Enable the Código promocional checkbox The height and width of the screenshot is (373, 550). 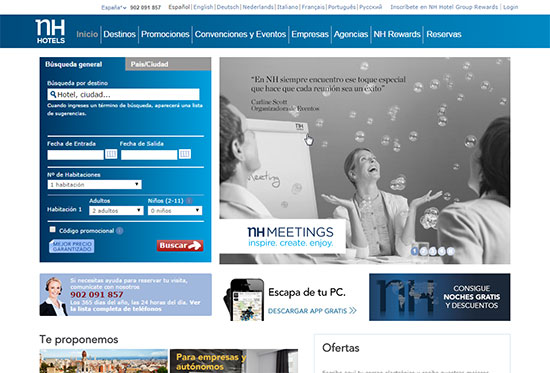pyautogui.click(x=53, y=229)
